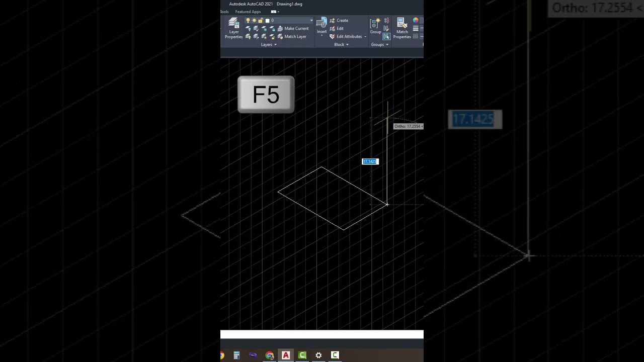This screenshot has height=362, width=644.
Task: Click the Thaw All Layers icon
Action: (264, 37)
